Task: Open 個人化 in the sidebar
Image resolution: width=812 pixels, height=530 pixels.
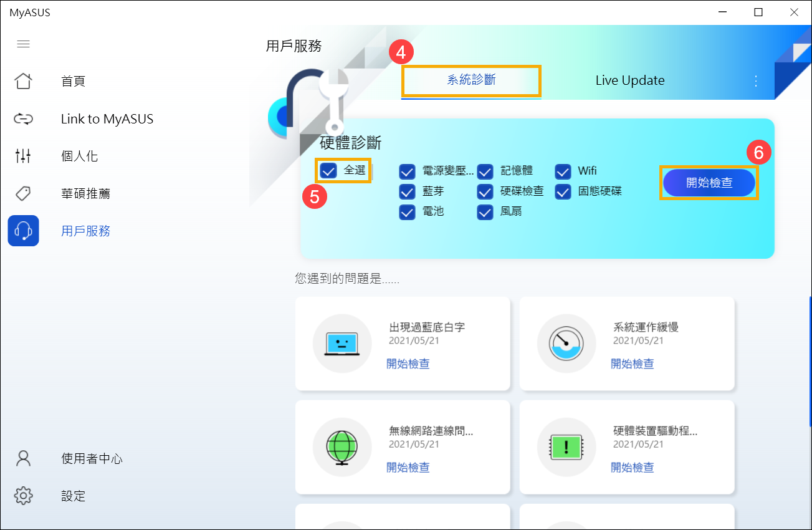Action: (79, 156)
